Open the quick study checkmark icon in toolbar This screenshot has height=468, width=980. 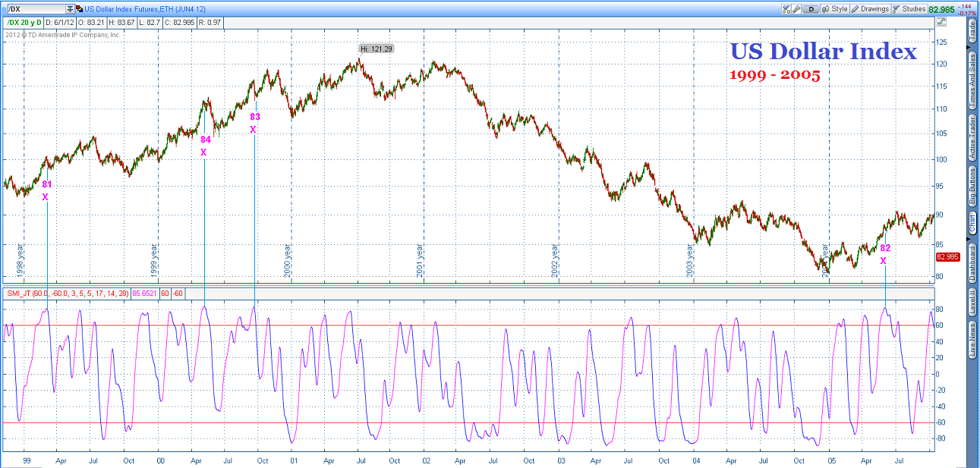[x=786, y=9]
